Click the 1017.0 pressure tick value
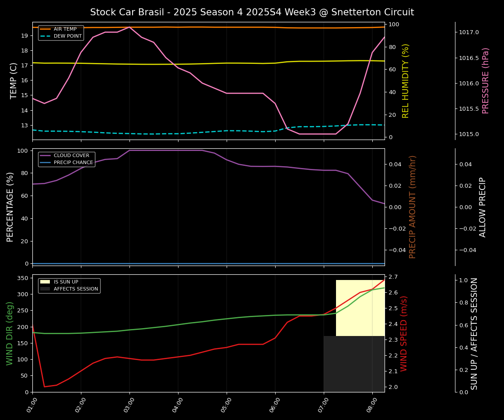504x420 pixels. [x=469, y=32]
